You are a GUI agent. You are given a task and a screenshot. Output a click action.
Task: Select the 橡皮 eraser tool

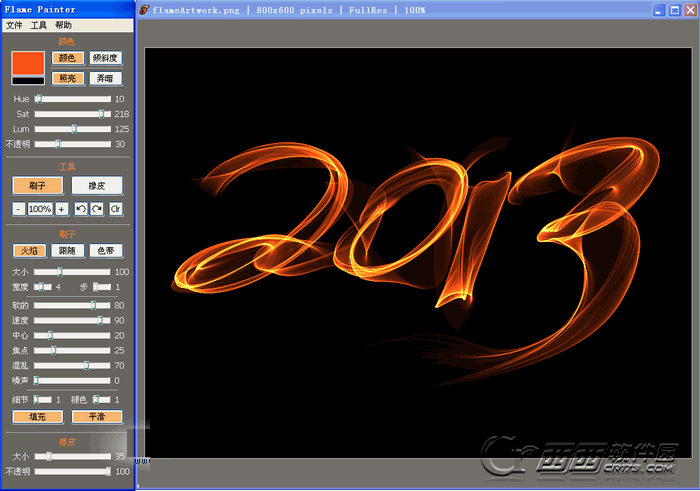97,186
